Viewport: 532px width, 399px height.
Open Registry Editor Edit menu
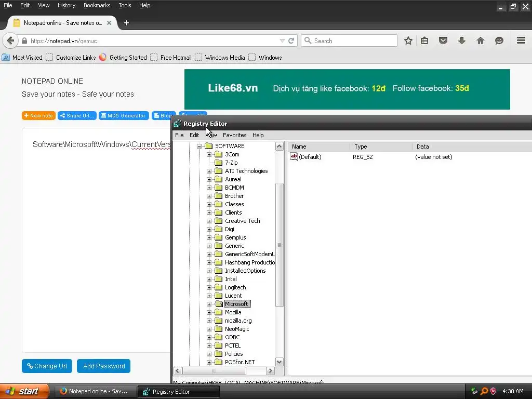point(194,135)
